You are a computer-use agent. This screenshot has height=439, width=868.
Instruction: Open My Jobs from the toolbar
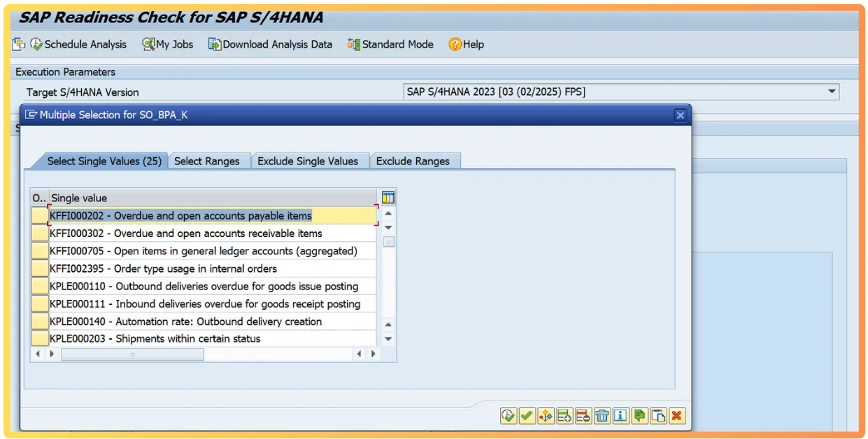point(168,44)
